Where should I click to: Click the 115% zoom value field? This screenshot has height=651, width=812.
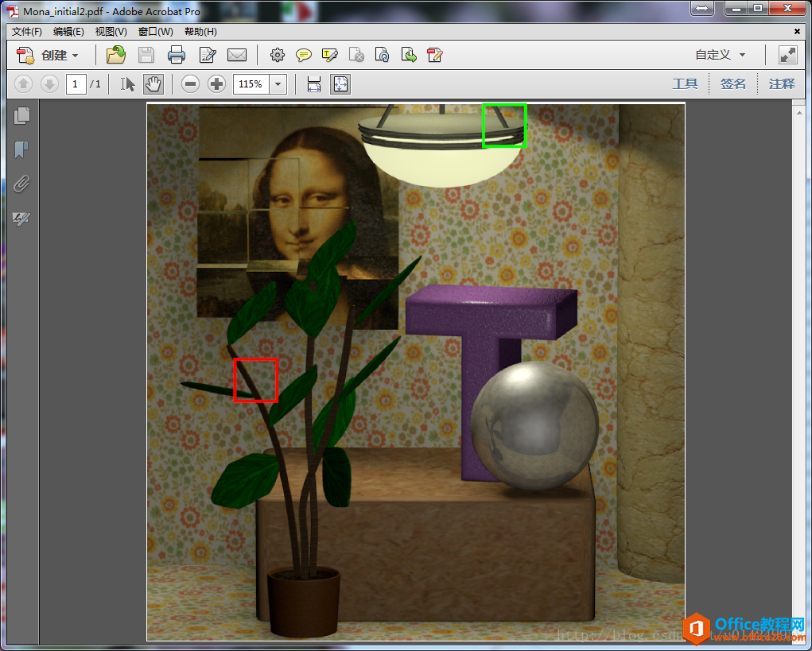pos(251,83)
